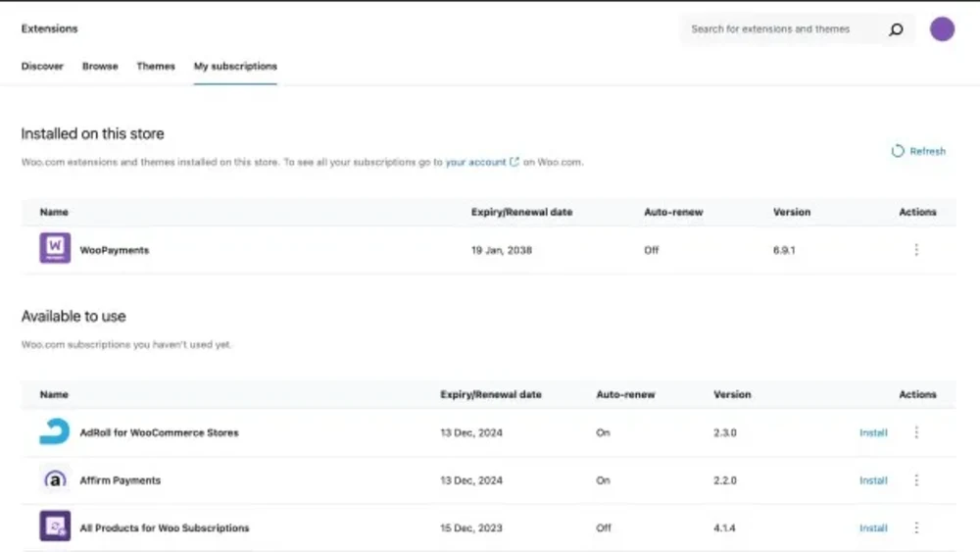
Task: Click All Products version 4.1.4
Action: click(724, 527)
